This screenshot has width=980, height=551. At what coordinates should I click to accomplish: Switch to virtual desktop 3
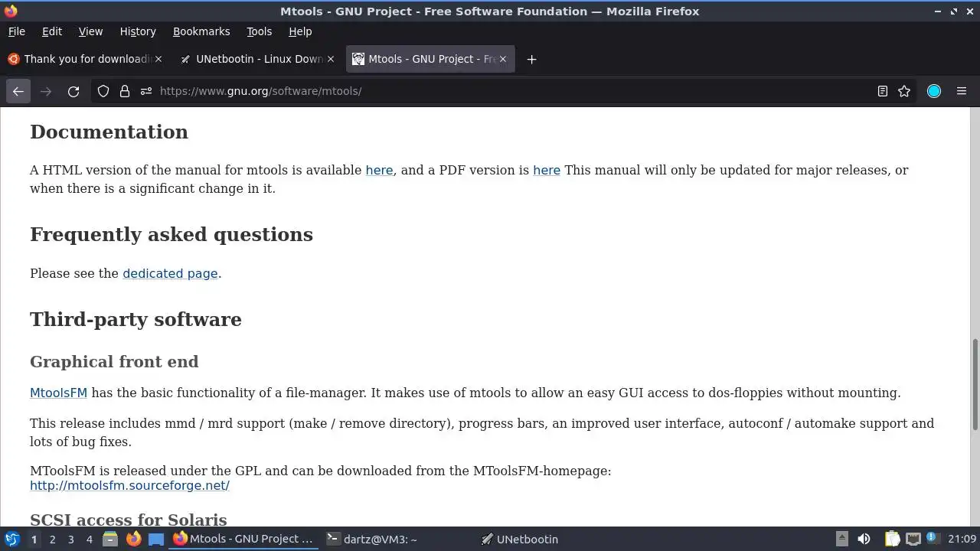(x=70, y=539)
